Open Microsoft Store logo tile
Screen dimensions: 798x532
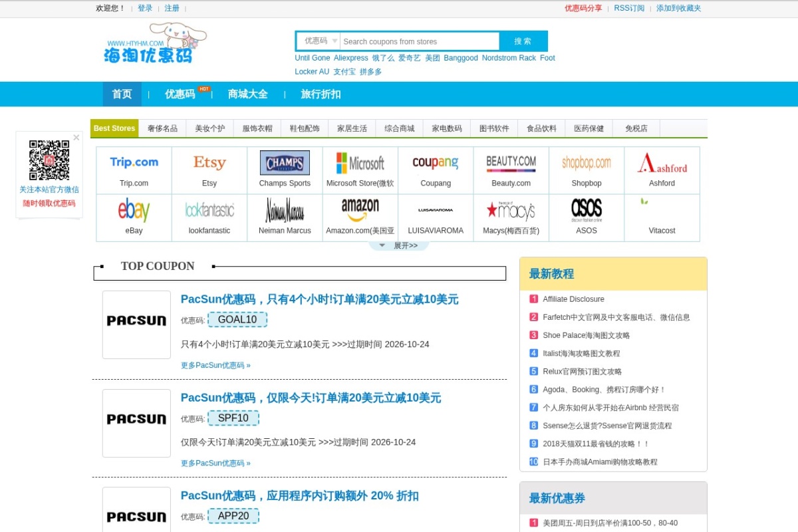click(x=360, y=162)
